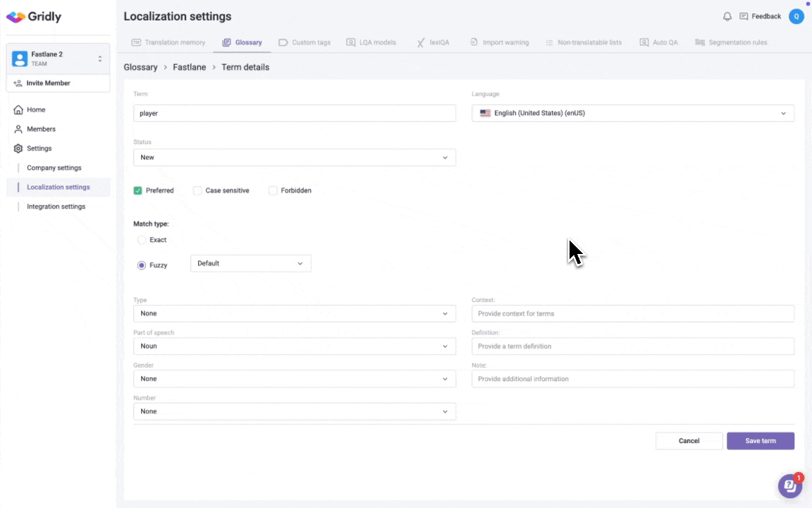Click the Gridly logo
Viewport: 812px width, 508px height.
click(34, 17)
